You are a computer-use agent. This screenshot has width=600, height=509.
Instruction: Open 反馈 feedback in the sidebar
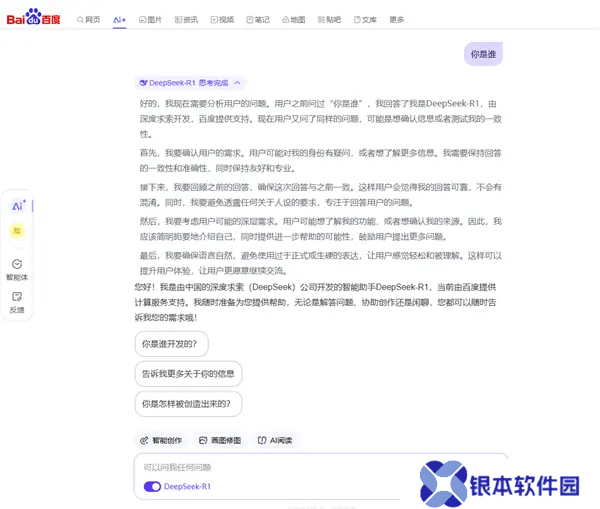[17, 301]
